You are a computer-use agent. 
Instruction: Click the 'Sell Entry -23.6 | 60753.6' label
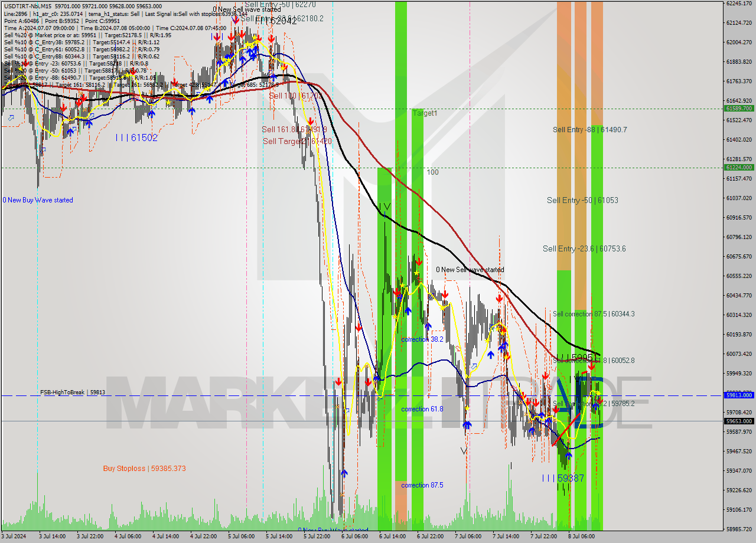click(584, 248)
